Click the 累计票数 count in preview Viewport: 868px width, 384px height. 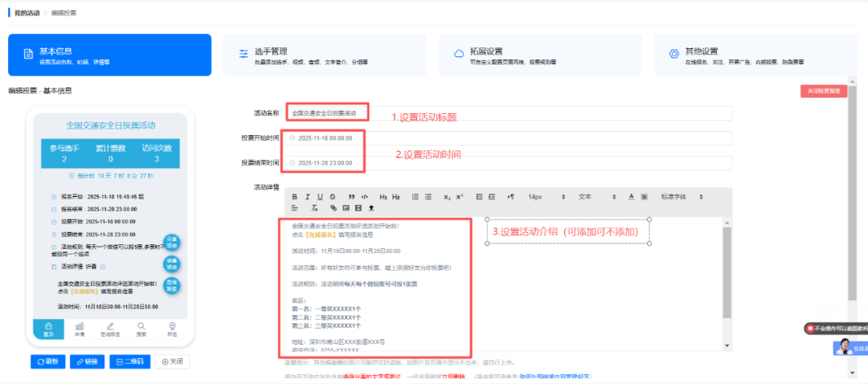pos(110,153)
